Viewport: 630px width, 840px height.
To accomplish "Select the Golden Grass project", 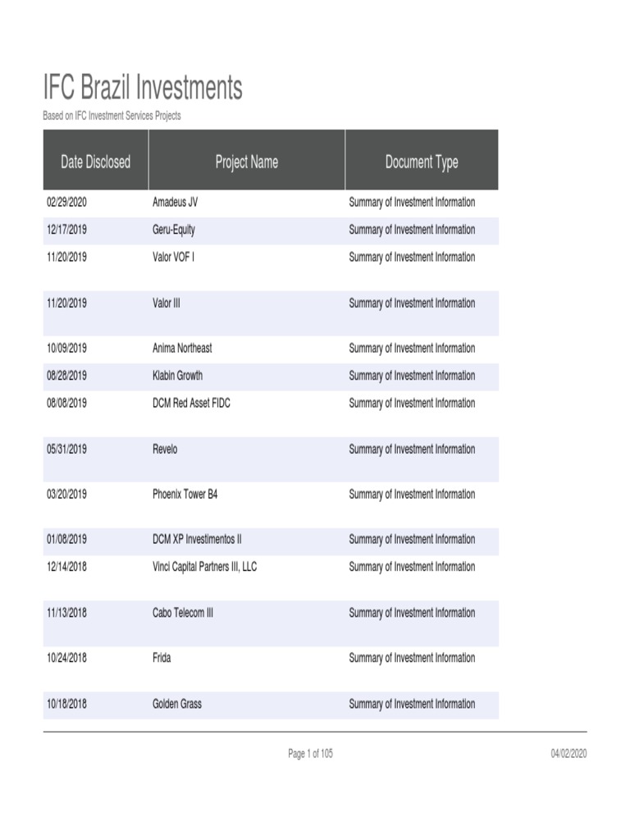I will 176,704.
